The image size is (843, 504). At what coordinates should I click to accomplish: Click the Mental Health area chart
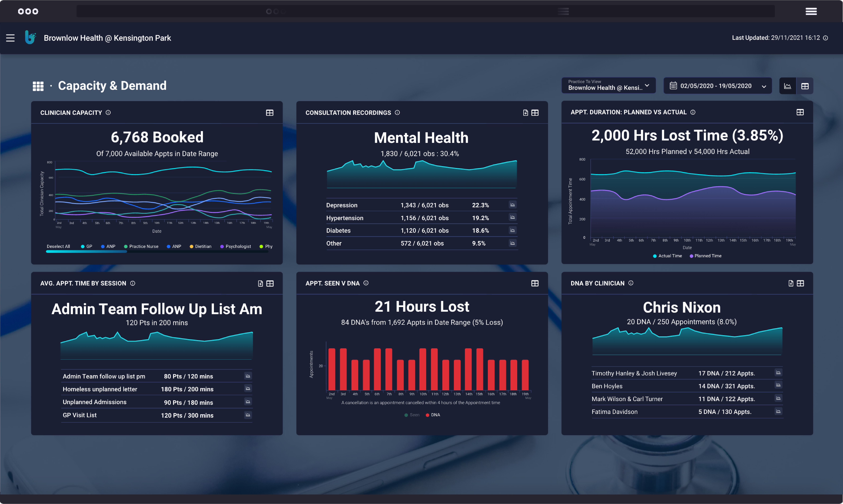[422, 174]
